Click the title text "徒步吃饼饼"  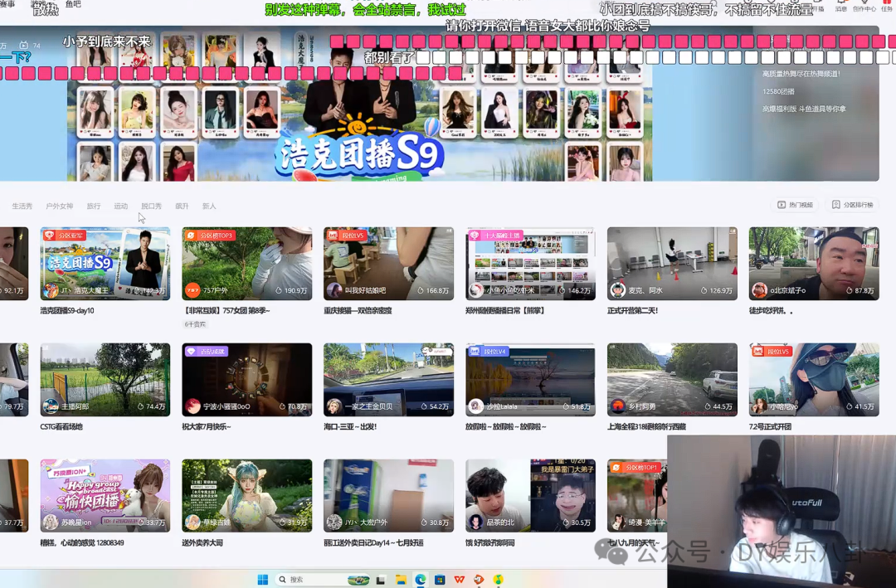pyautogui.click(x=771, y=311)
